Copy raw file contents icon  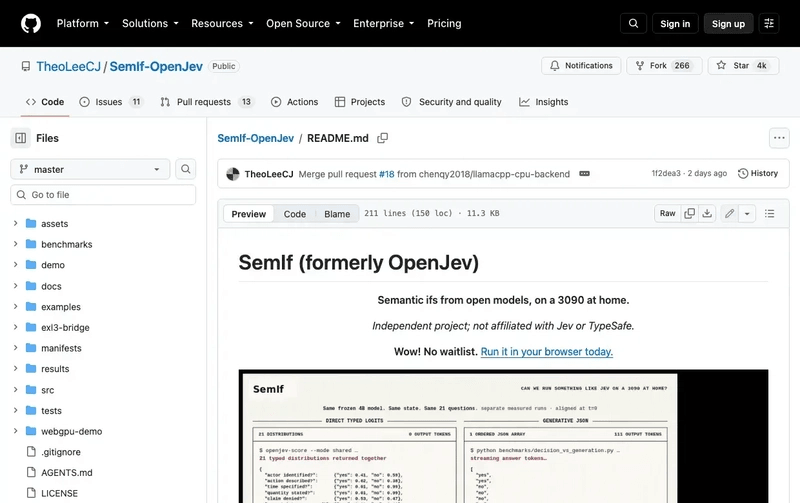(x=689, y=214)
